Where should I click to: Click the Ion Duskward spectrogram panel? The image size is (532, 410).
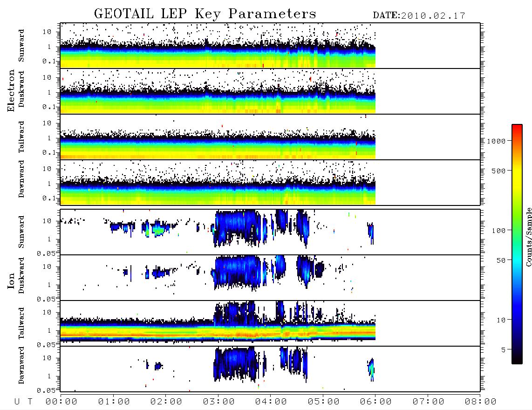(x=270, y=278)
